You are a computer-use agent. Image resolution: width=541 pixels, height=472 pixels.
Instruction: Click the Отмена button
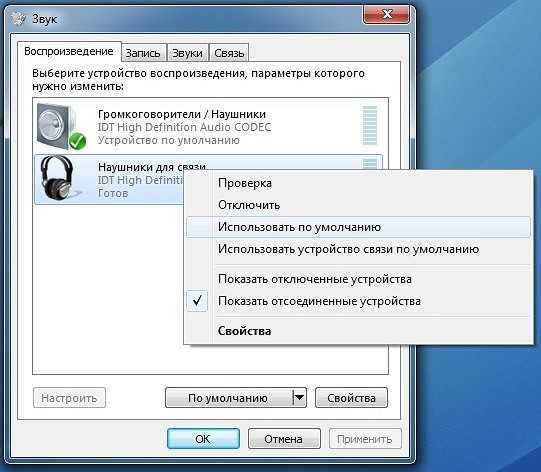[284, 439]
